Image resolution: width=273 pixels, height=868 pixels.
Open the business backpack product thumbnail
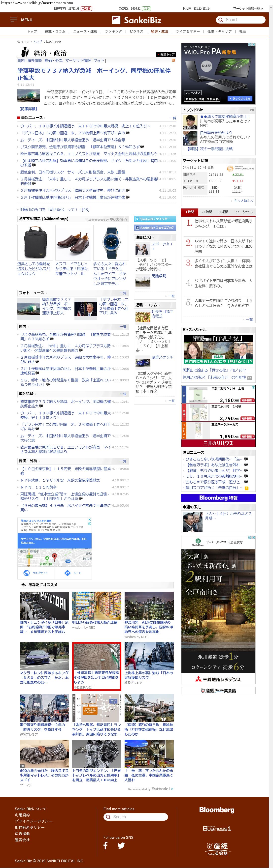tap(35, 243)
